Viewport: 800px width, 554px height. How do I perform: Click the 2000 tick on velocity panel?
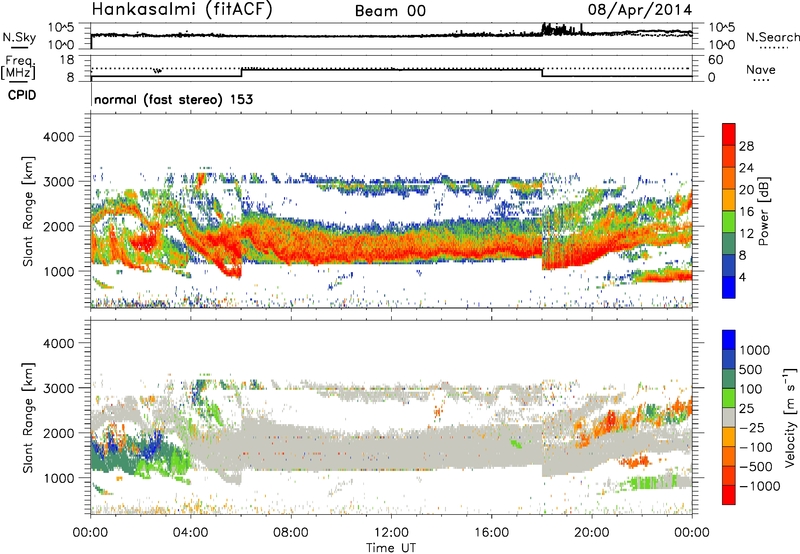58,433
